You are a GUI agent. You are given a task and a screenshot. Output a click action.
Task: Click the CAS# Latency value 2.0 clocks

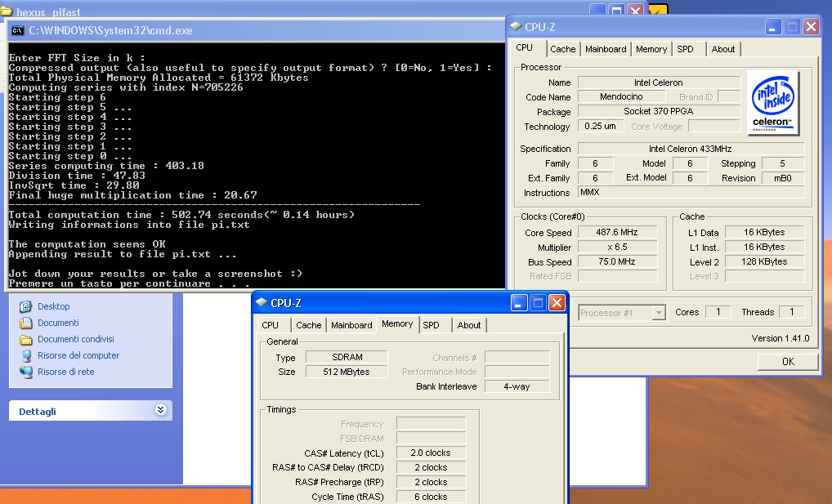(x=431, y=453)
